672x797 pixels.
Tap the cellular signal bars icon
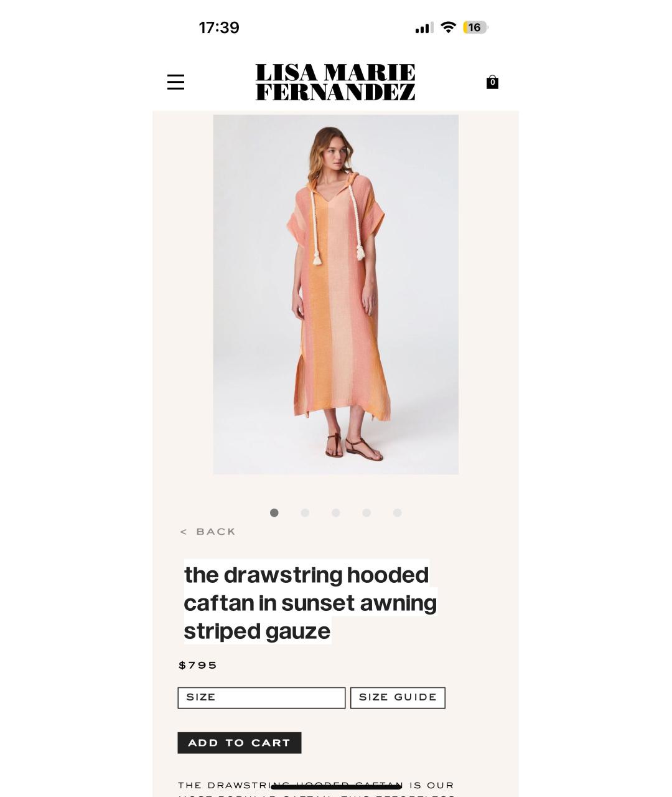point(424,27)
